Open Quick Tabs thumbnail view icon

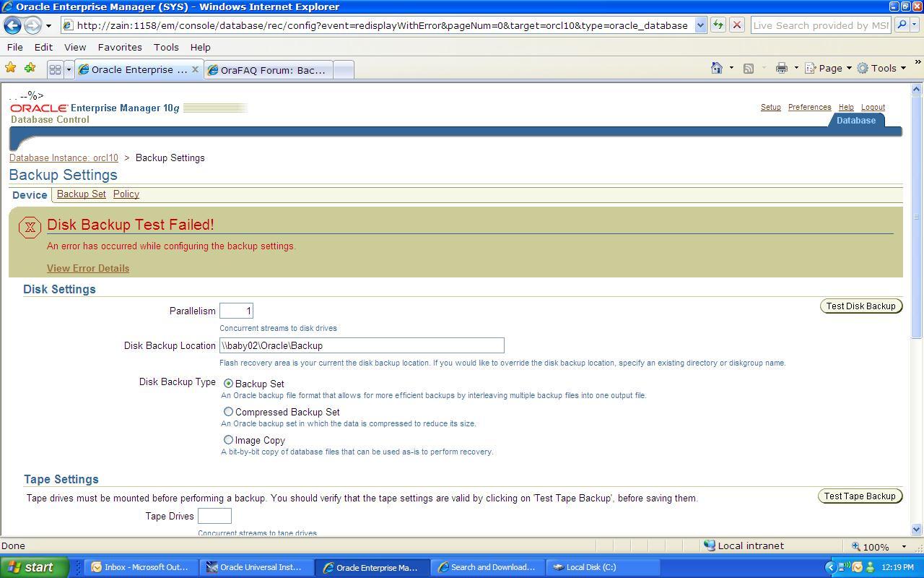pyautogui.click(x=55, y=69)
